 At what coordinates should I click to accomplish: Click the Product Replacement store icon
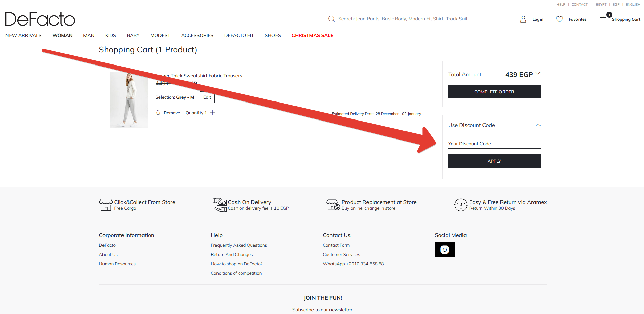coord(333,205)
